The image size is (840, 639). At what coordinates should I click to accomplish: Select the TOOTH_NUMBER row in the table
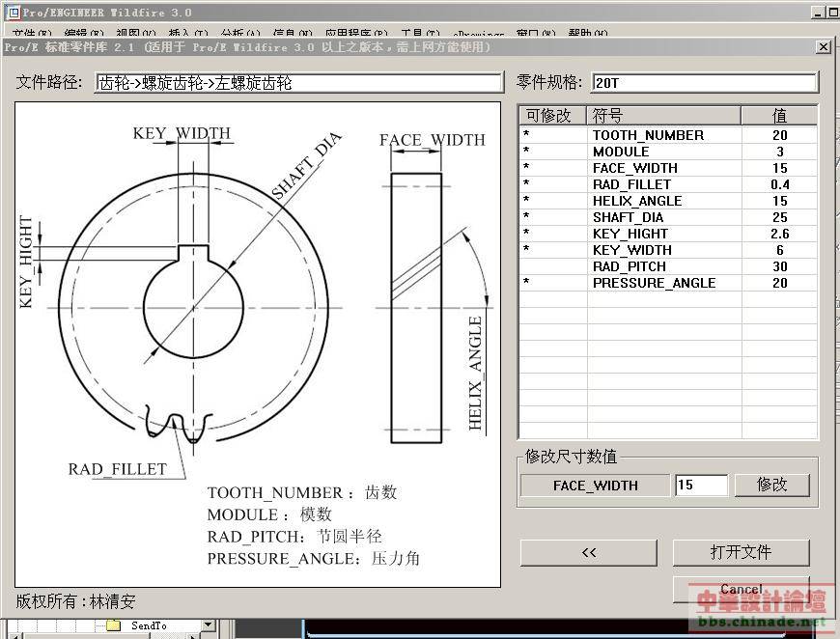pyautogui.click(x=668, y=135)
